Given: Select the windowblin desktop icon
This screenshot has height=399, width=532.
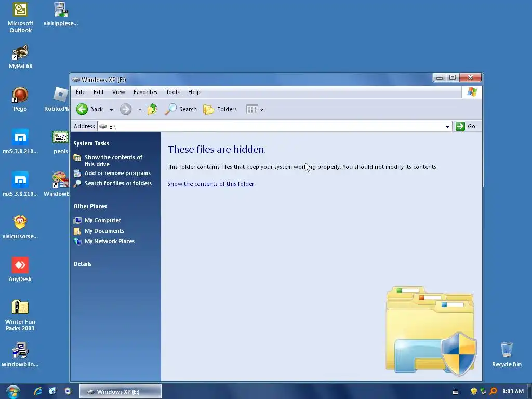Looking at the screenshot, I should (20, 355).
